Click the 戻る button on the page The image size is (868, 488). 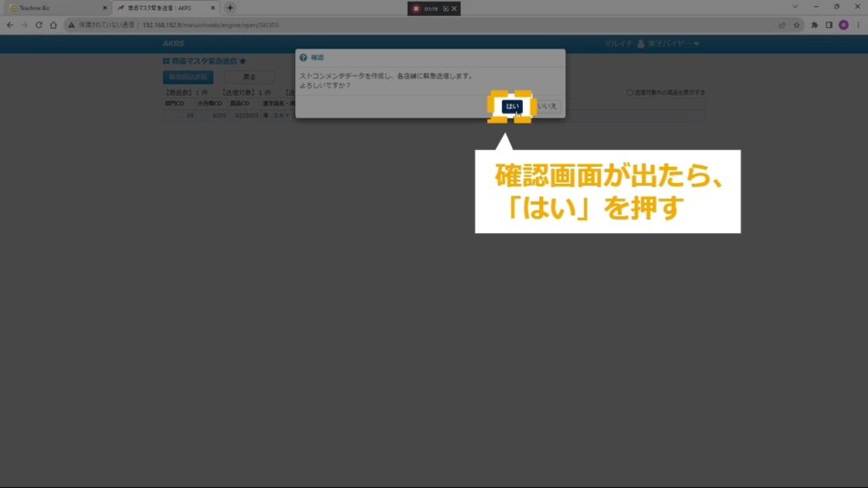pos(249,77)
